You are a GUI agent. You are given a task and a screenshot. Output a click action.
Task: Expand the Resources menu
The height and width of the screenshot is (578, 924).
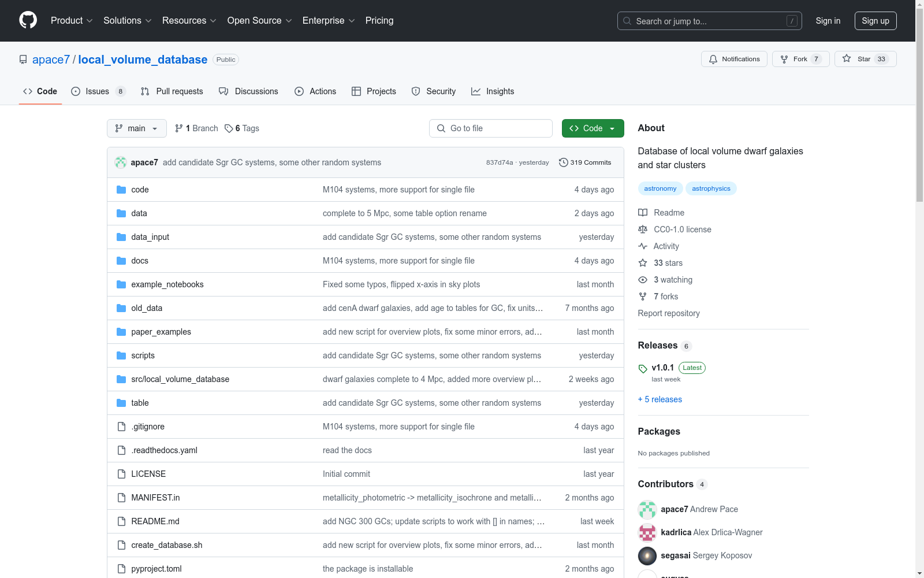(x=189, y=21)
